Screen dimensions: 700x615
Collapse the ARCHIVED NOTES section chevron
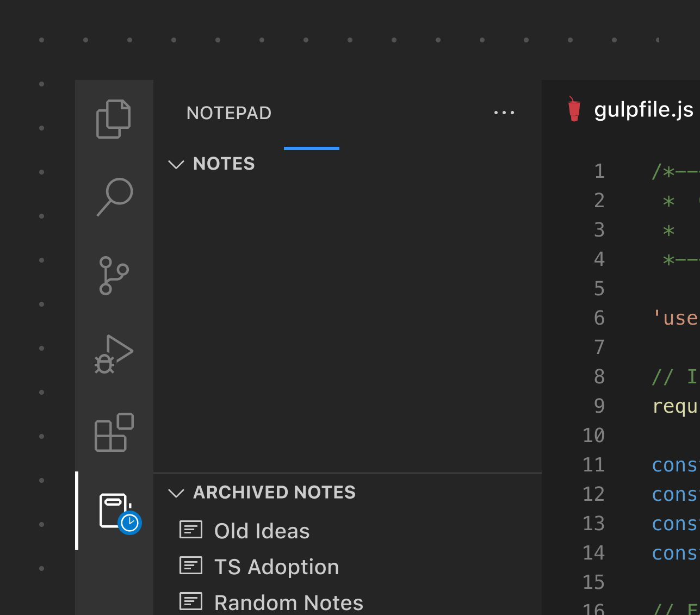pos(176,493)
